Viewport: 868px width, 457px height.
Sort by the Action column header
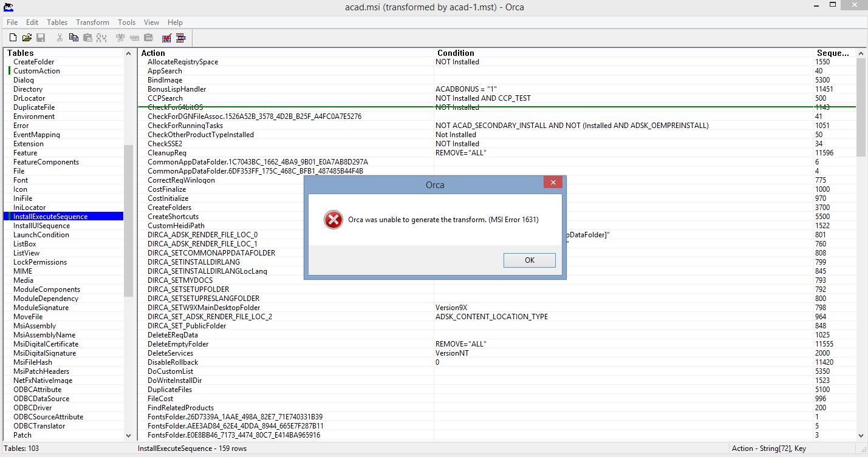287,53
